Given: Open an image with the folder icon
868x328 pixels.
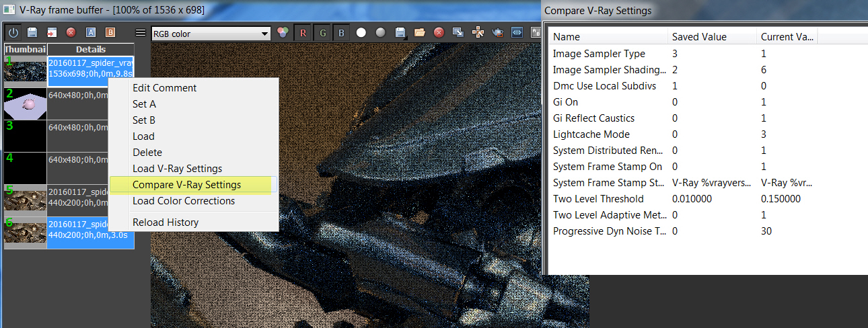Looking at the screenshot, I should pyautogui.click(x=420, y=32).
